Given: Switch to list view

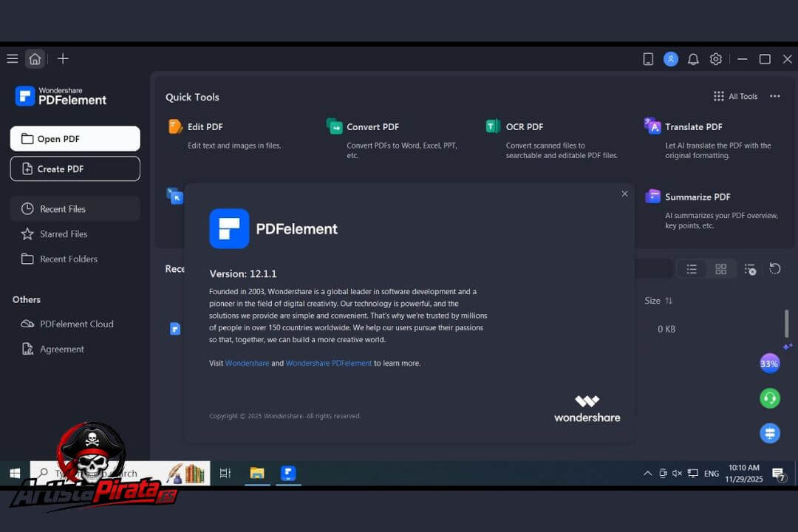Looking at the screenshot, I should (692, 269).
